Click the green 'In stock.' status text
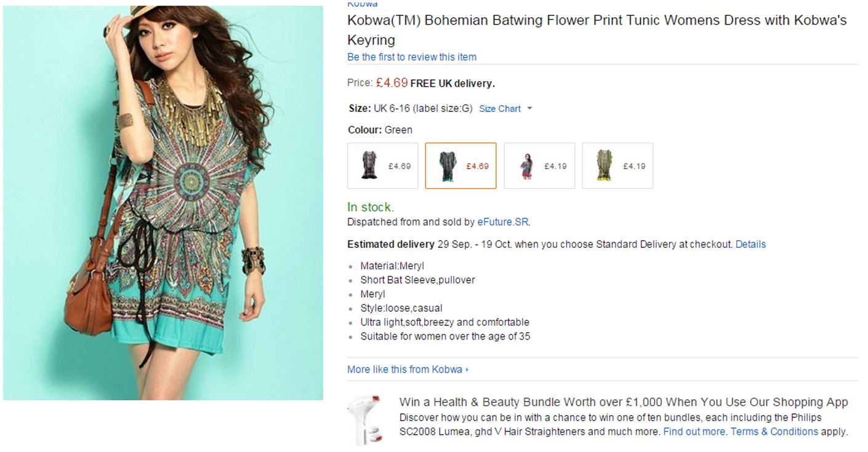 click(371, 207)
